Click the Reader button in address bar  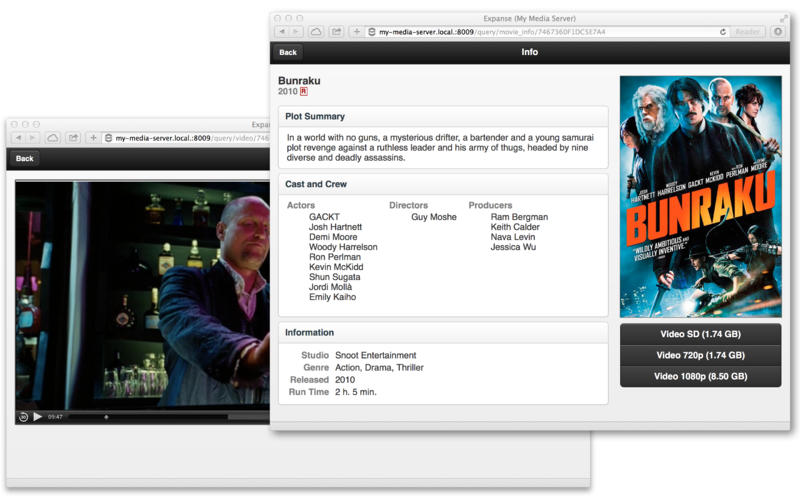click(x=747, y=32)
